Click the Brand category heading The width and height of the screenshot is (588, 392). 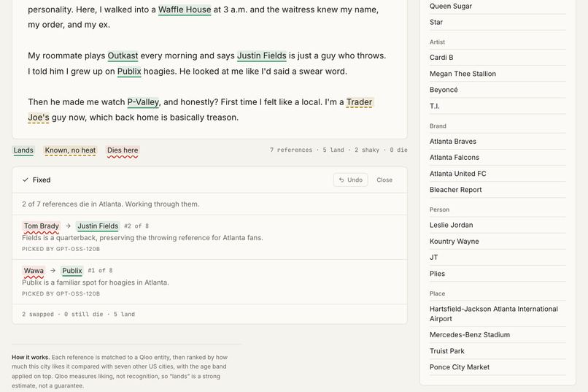438,126
